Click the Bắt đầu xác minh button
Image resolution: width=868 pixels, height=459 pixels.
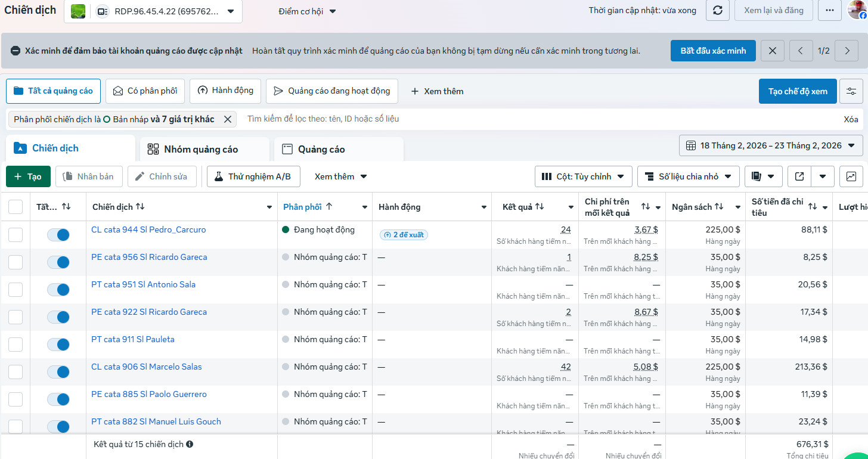pos(713,51)
